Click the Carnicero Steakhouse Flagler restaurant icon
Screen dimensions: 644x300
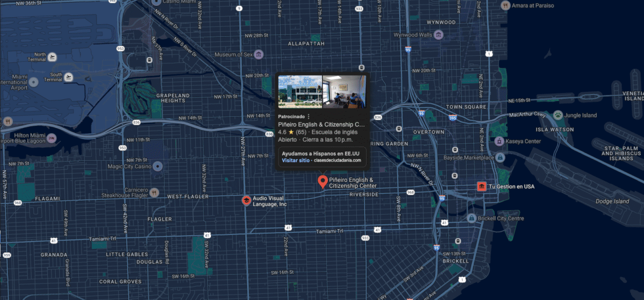pos(155,192)
